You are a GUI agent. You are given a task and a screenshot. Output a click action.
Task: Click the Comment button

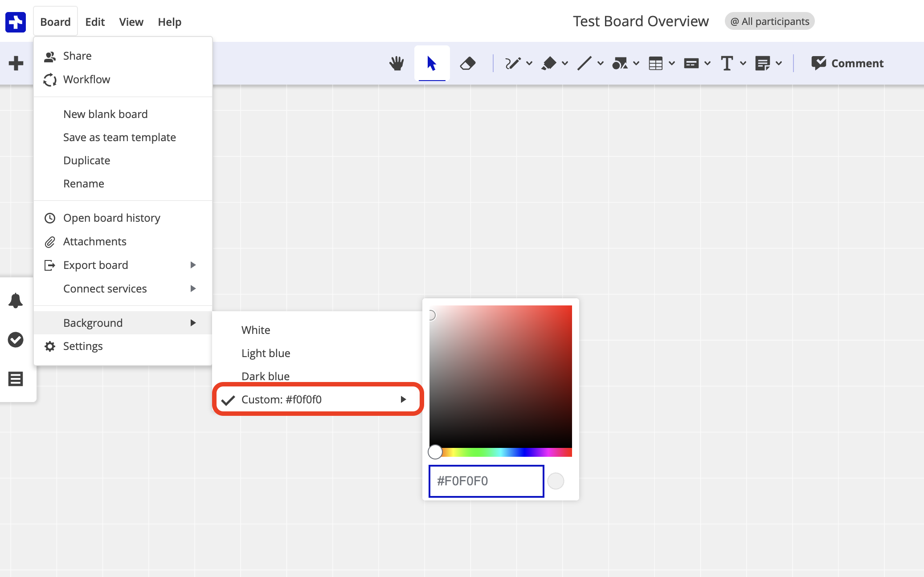[x=847, y=63]
